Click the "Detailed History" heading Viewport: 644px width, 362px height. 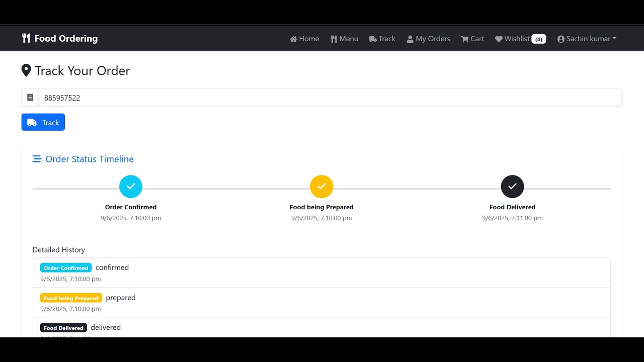tap(59, 250)
